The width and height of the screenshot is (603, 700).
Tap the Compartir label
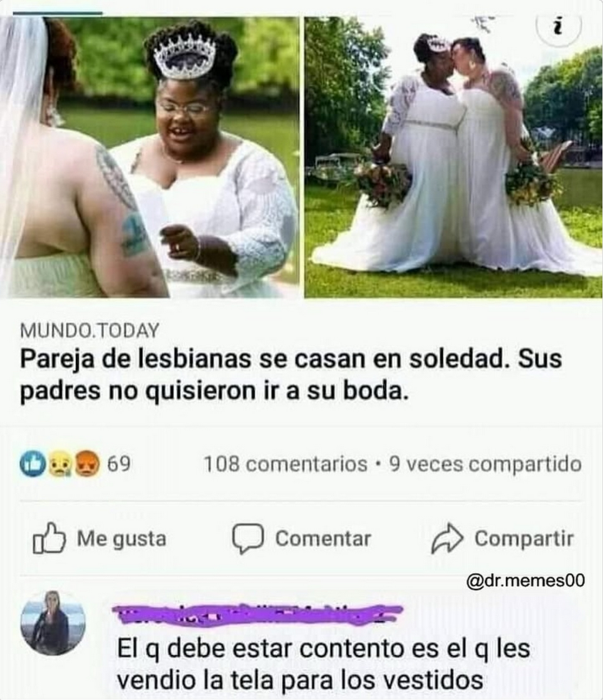click(524, 539)
